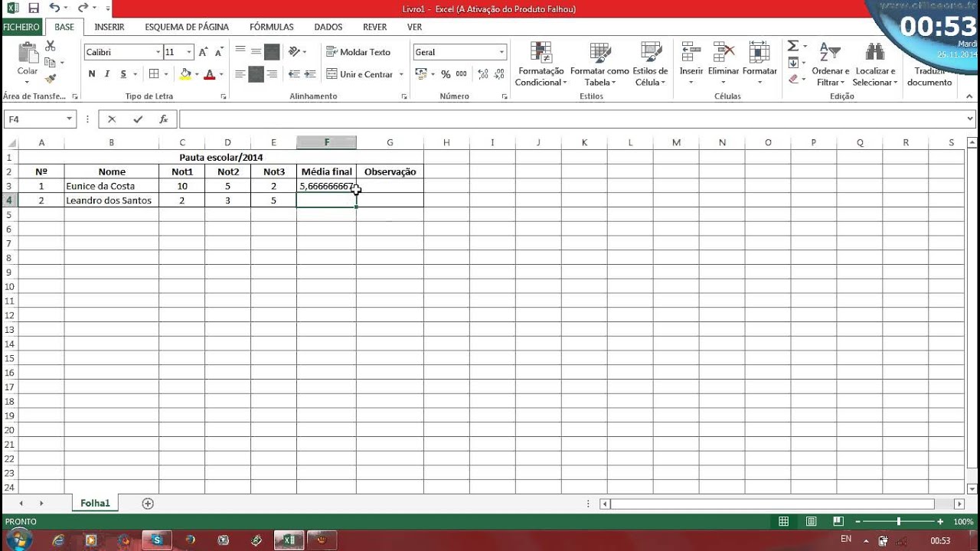Click the Copy icon
Viewport: 980px width, 551px height.
(x=51, y=63)
